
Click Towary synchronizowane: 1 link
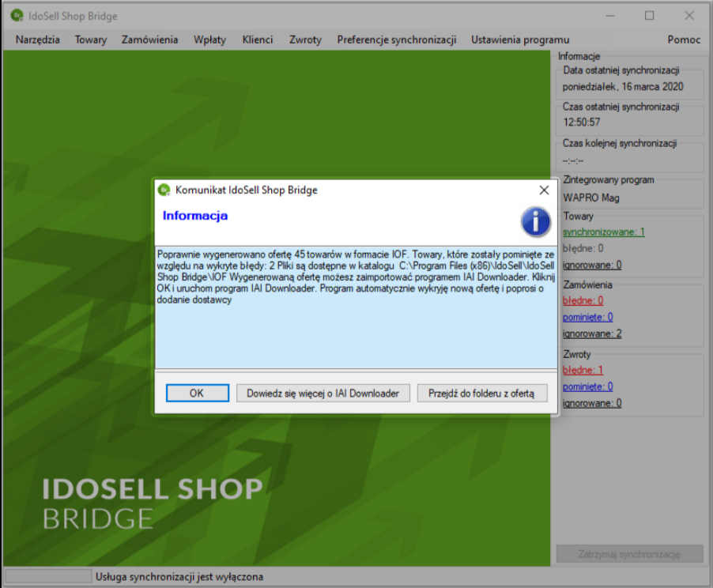point(604,232)
